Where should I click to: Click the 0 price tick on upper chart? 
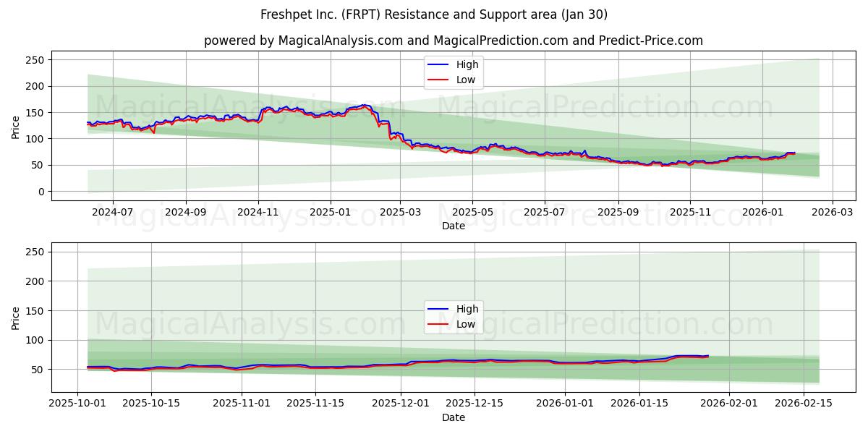43,192
